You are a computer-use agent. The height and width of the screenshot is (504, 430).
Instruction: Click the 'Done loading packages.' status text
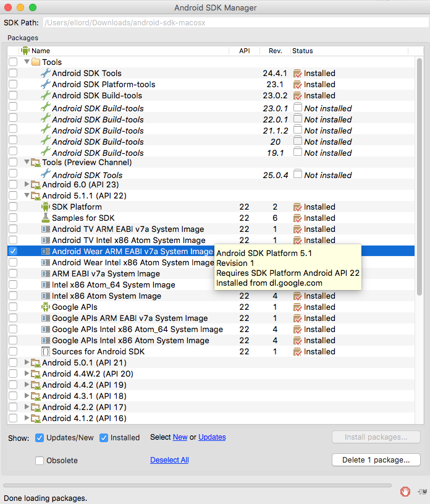tap(45, 498)
